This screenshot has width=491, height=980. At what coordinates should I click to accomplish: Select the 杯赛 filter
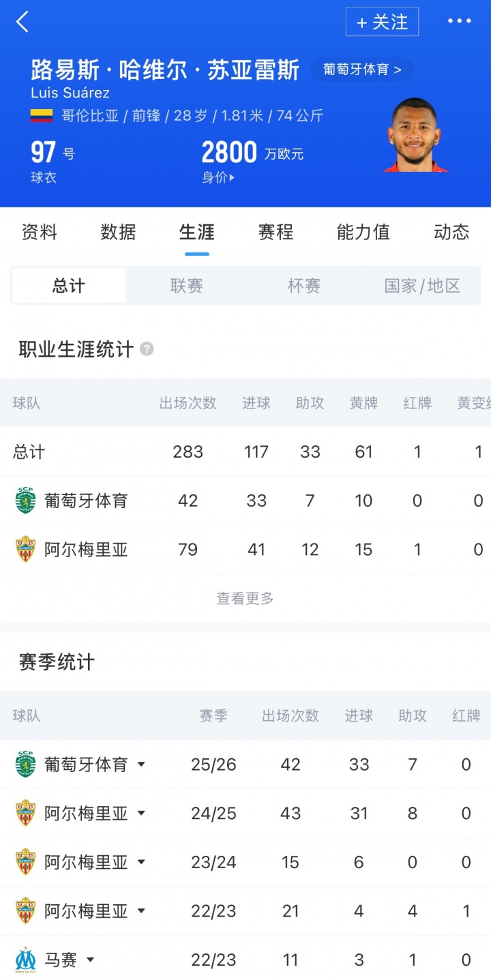pyautogui.click(x=303, y=285)
